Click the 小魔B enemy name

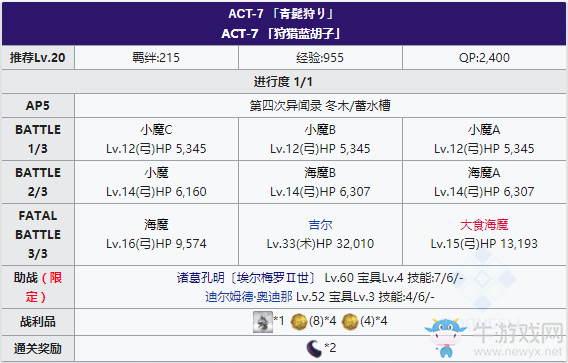tap(320, 130)
